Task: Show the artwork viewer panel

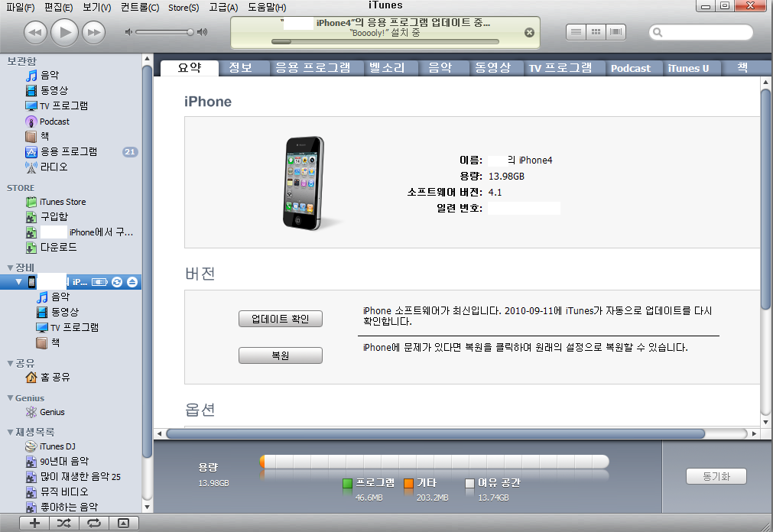Action: click(123, 523)
